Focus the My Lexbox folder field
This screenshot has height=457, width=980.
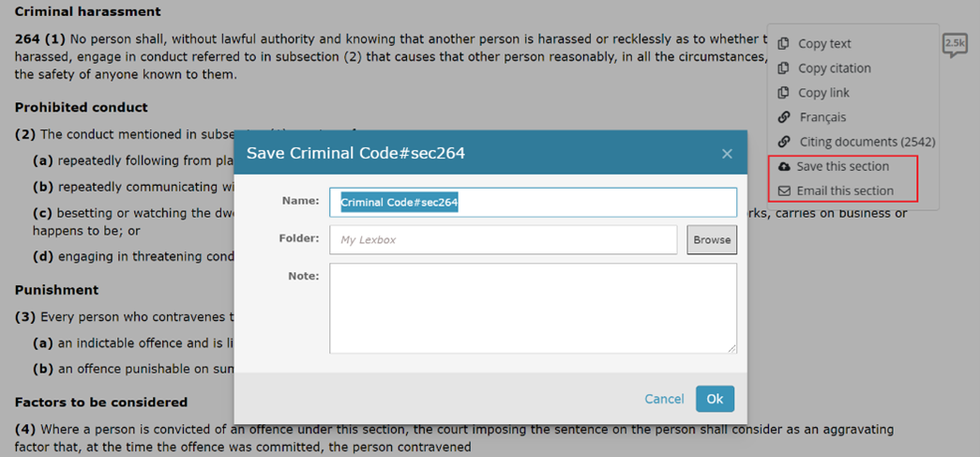[503, 239]
